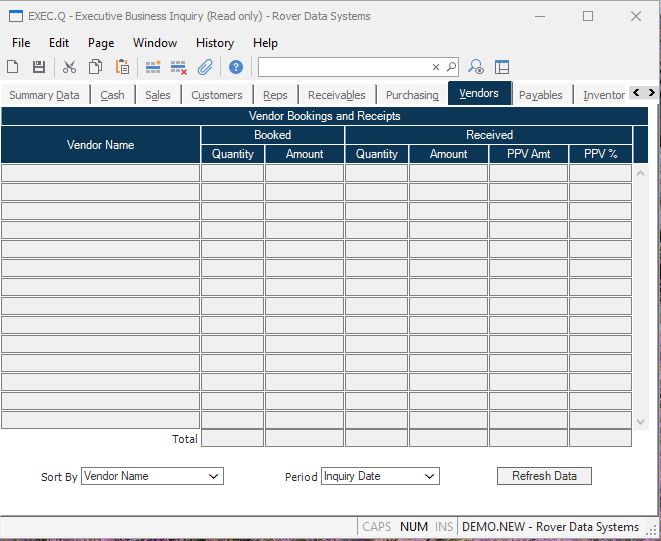The image size is (661, 541).
Task: Switch to the Receivables tab
Action: (x=336, y=95)
